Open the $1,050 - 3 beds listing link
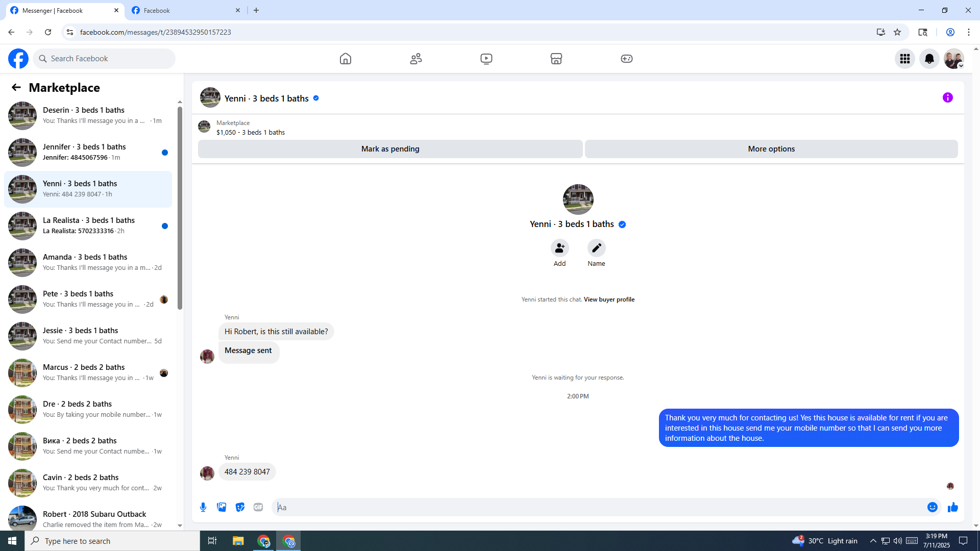Viewport: 980px width, 551px height. pyautogui.click(x=251, y=133)
